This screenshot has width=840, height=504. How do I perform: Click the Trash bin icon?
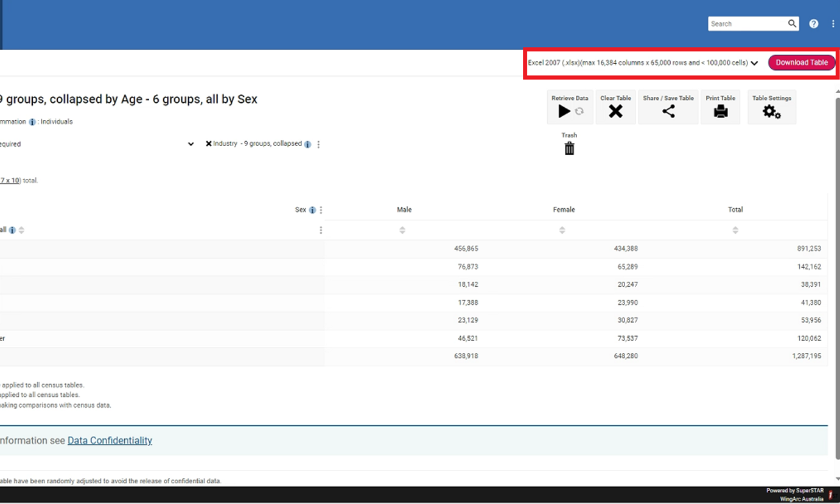(569, 149)
